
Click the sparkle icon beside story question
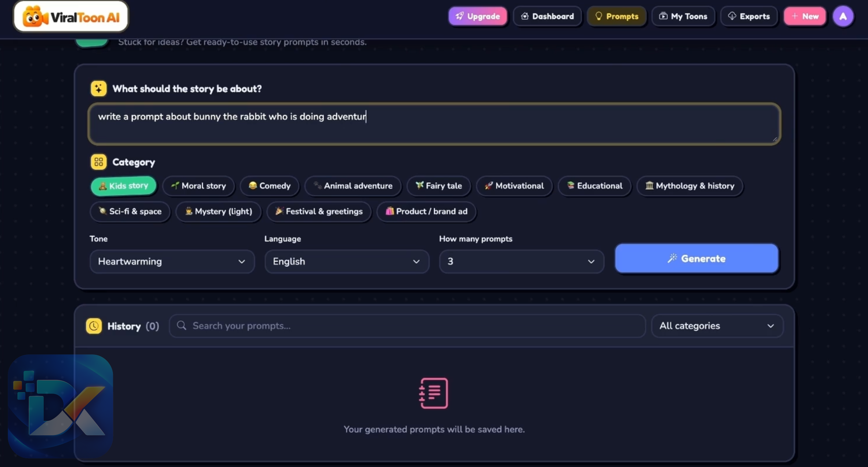coord(98,88)
